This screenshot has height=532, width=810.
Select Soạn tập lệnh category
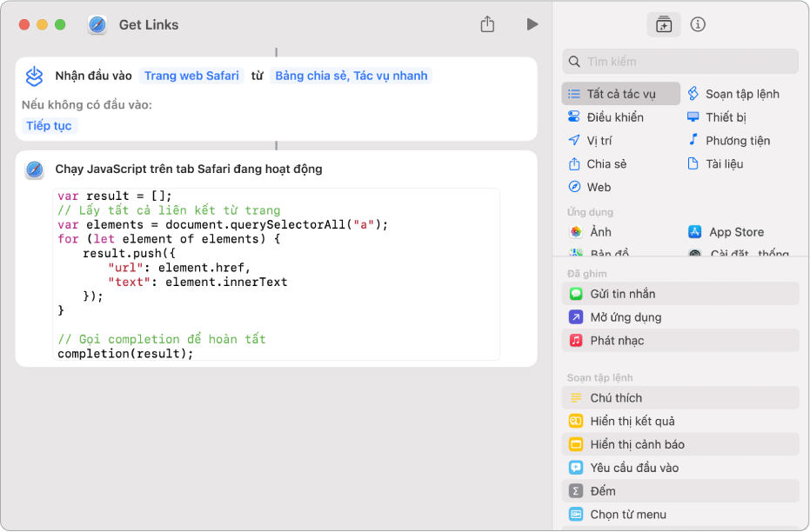(x=734, y=94)
